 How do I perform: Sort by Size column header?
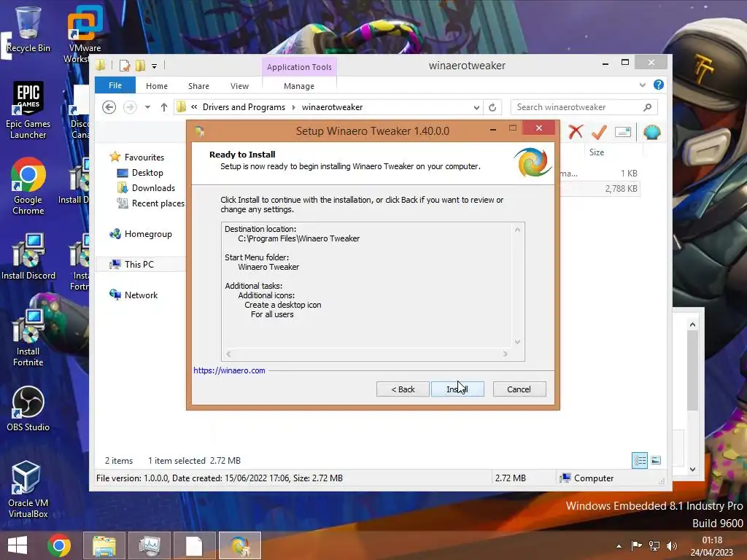(597, 152)
